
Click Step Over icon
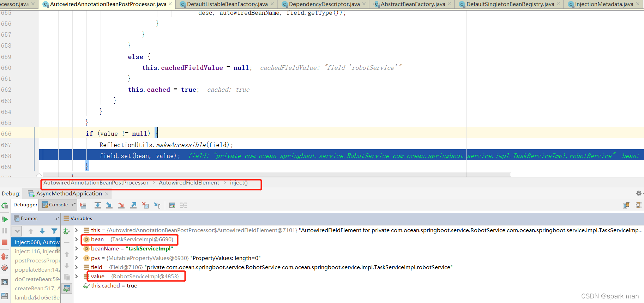pos(98,205)
